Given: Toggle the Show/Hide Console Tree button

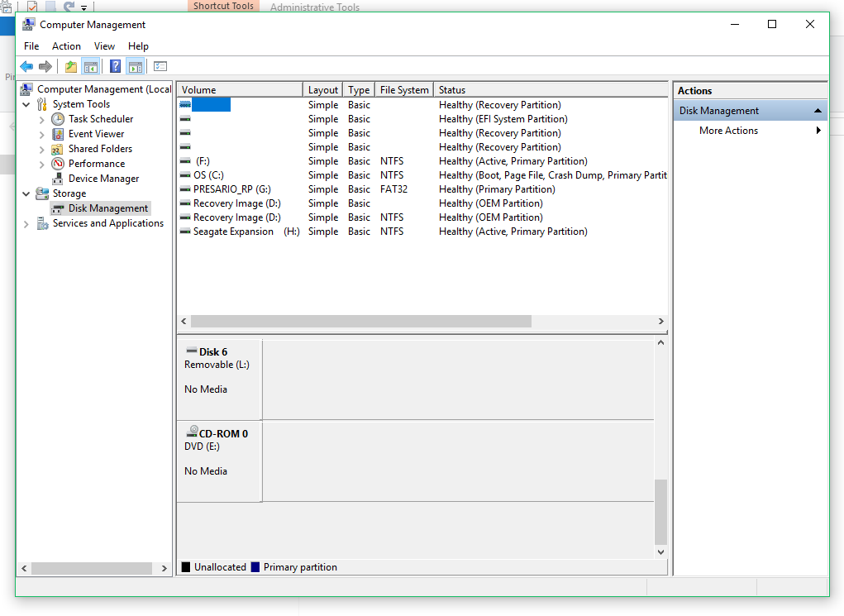Looking at the screenshot, I should 91,67.
